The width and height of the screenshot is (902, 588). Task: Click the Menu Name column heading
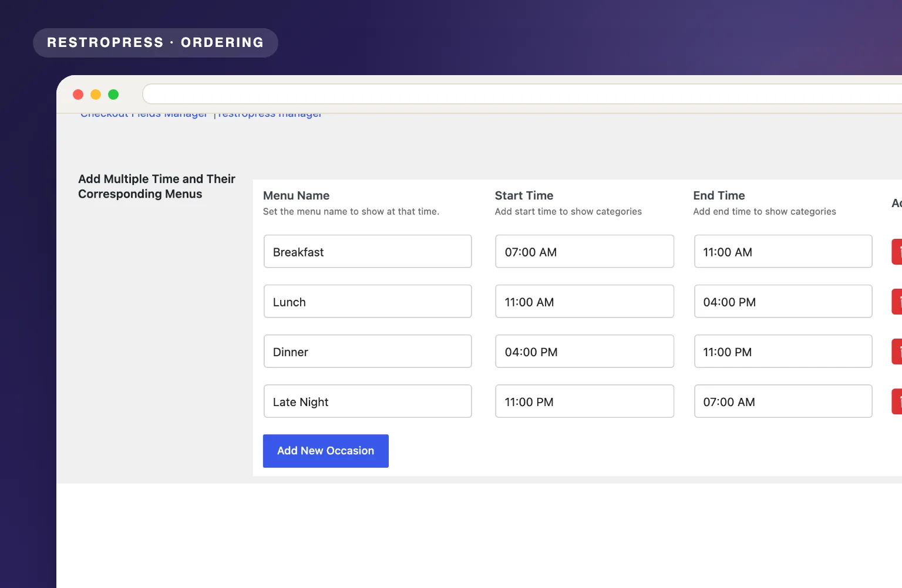[x=296, y=195]
